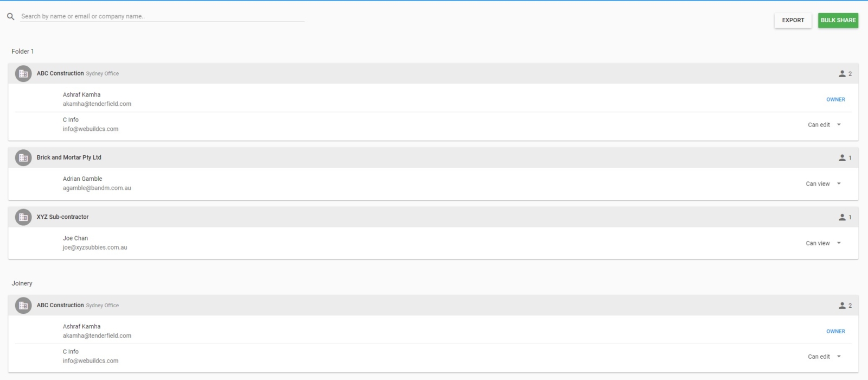The height and width of the screenshot is (380, 868).
Task: Click OWNER label for Ashraf Kamha in Joinery
Action: 835,331
